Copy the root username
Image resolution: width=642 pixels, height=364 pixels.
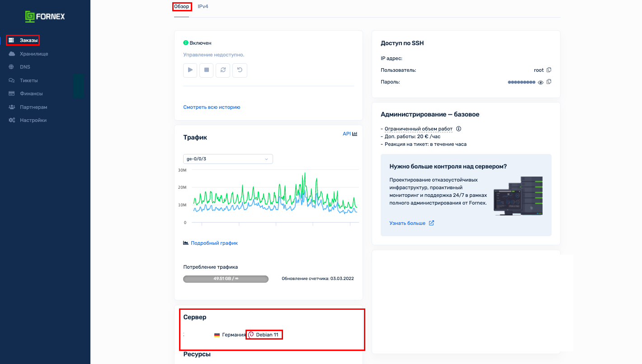[549, 70]
